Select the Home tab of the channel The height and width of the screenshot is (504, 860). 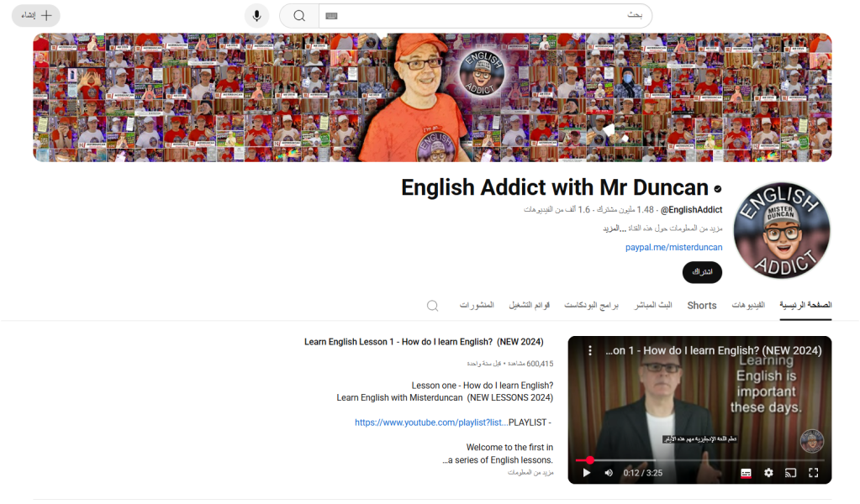point(805,305)
